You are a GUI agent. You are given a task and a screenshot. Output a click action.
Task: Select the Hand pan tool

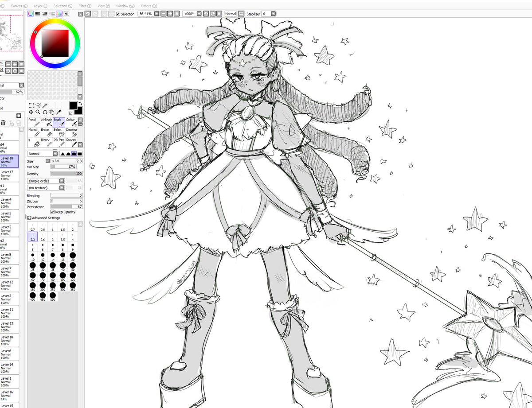pyautogui.click(x=52, y=113)
